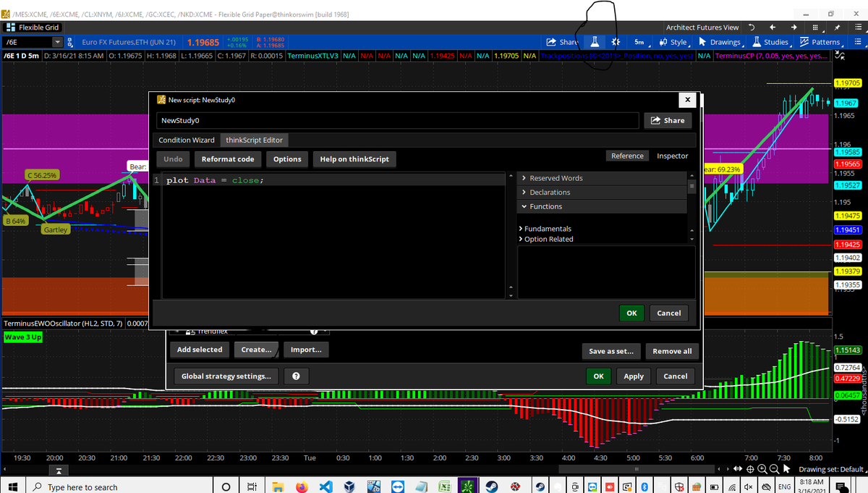Click Create... button in studies dialog
The width and height of the screenshot is (868, 493).
point(256,350)
